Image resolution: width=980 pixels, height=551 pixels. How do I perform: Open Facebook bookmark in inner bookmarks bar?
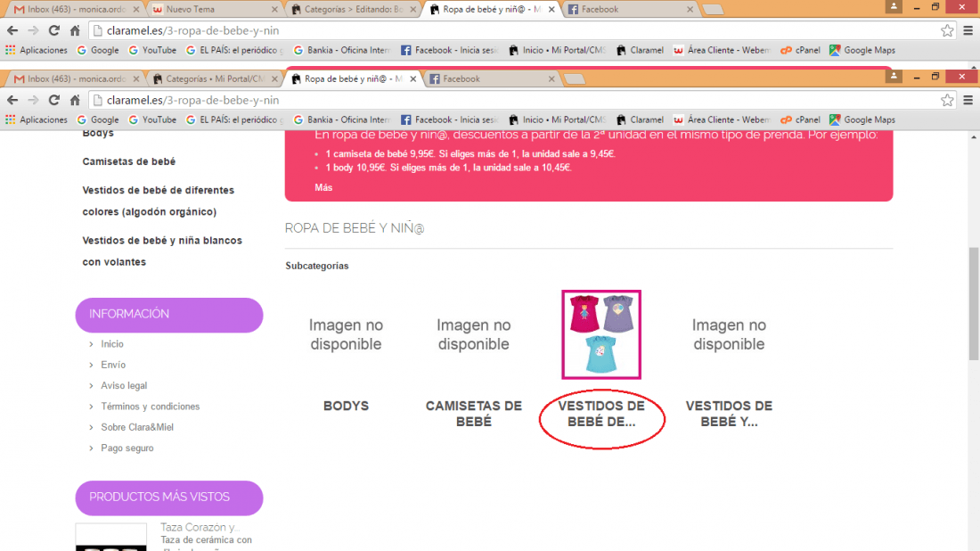[x=449, y=119]
